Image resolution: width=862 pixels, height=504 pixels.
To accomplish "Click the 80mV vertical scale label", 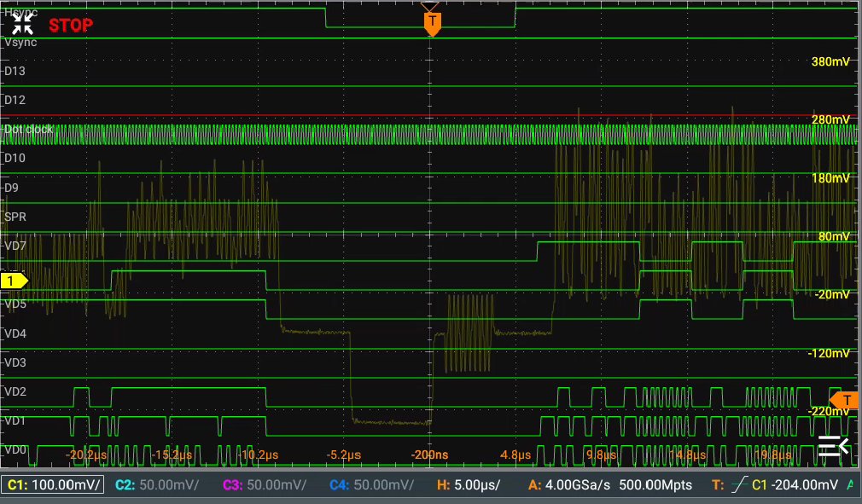I will [x=834, y=236].
